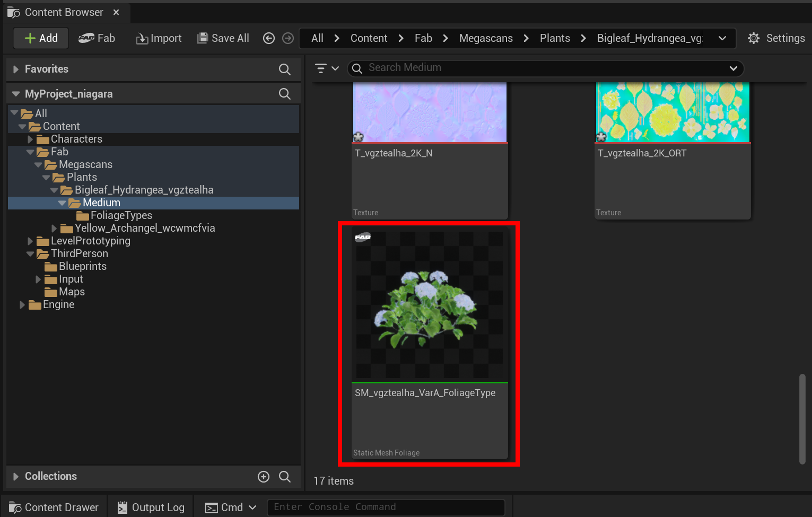Click the Add button
The image size is (812, 517).
pyautogui.click(x=41, y=38)
